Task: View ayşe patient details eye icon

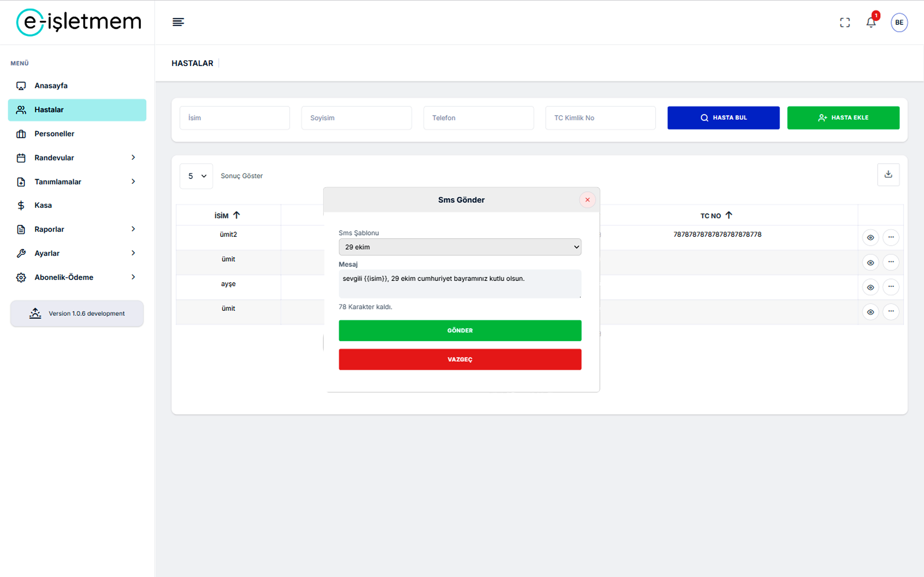Action: [870, 287]
